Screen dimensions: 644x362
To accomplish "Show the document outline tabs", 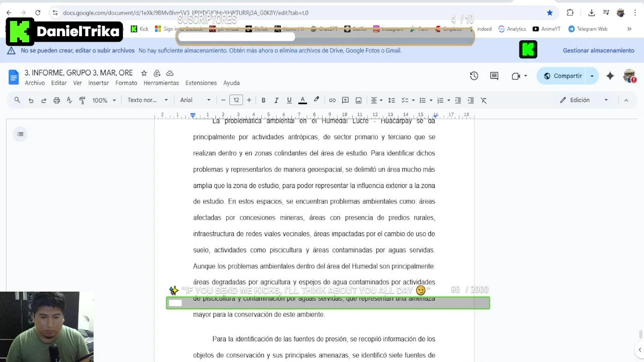I will pos(20,134).
